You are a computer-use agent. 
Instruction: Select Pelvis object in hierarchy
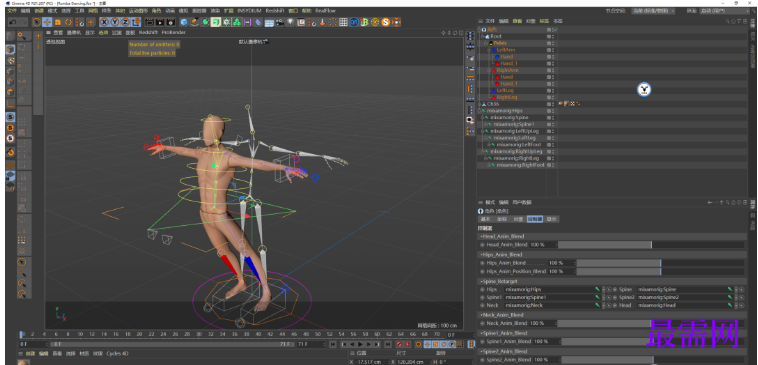pyautogui.click(x=500, y=43)
